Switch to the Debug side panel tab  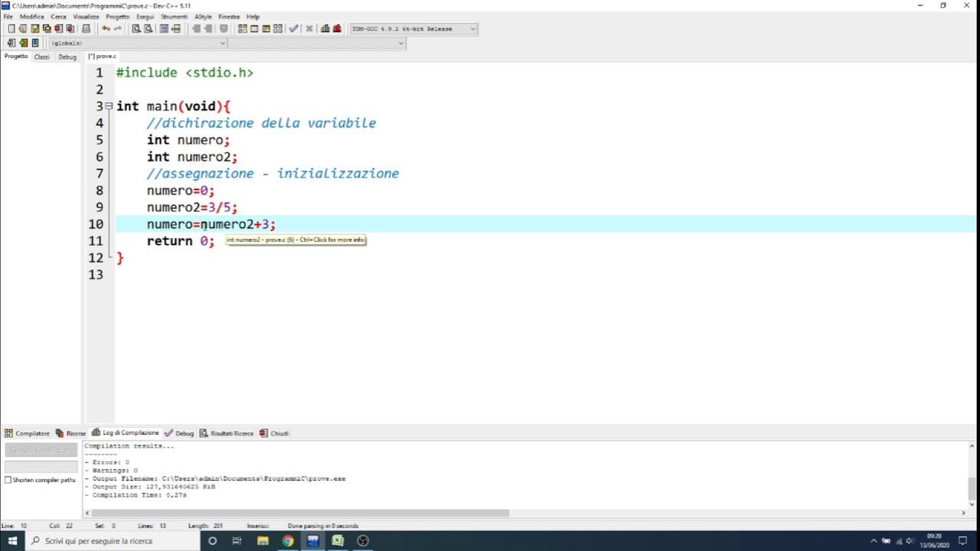(x=67, y=57)
